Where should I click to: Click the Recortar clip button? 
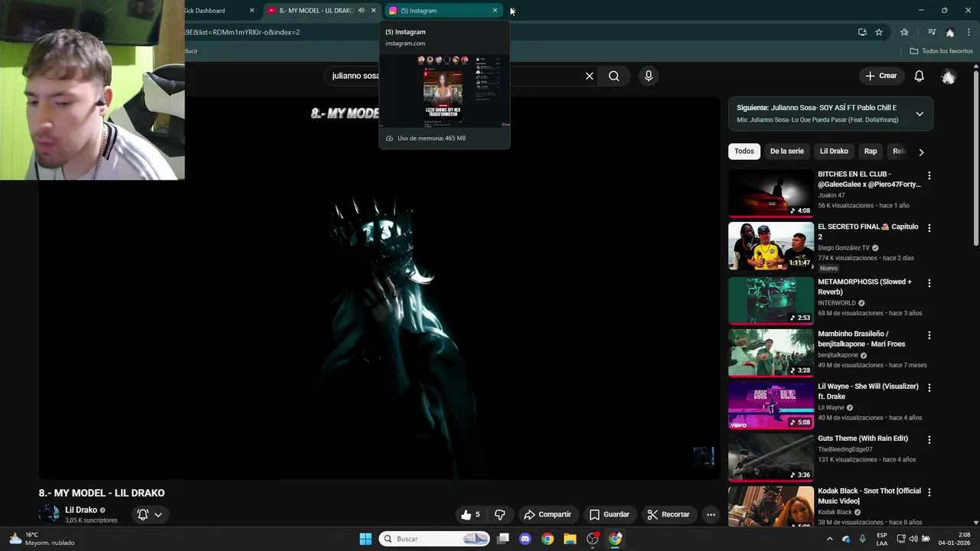pos(668,514)
